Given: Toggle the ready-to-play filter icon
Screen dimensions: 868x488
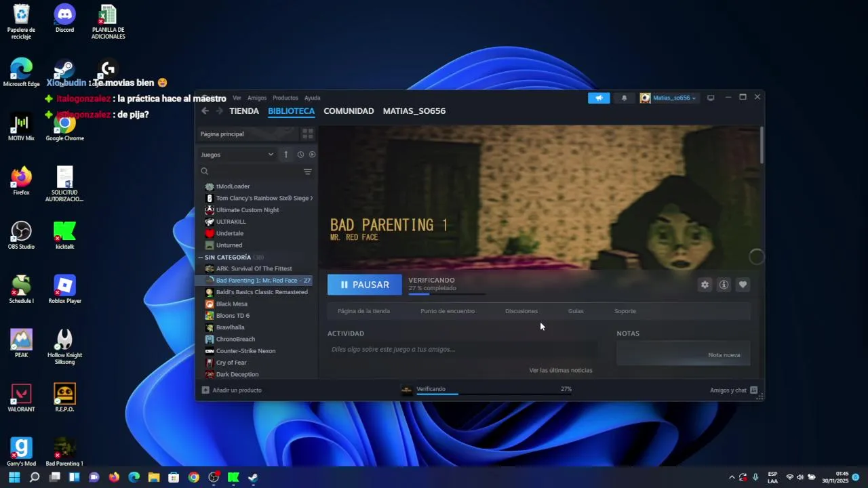Looking at the screenshot, I should pyautogui.click(x=312, y=155).
